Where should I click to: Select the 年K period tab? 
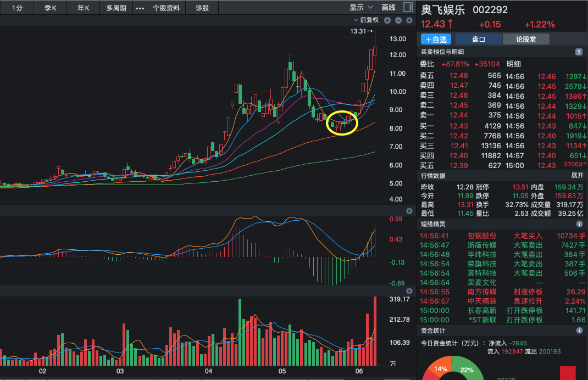pos(83,8)
